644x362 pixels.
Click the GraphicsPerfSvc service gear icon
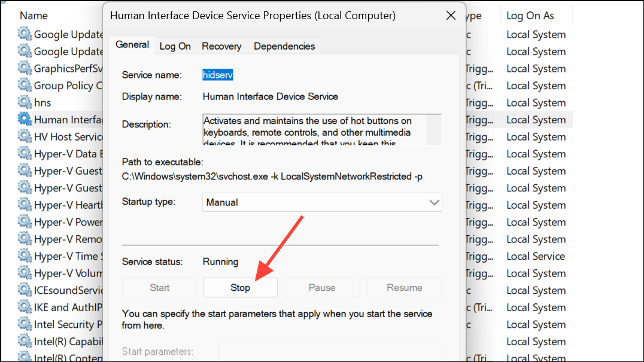click(x=25, y=68)
